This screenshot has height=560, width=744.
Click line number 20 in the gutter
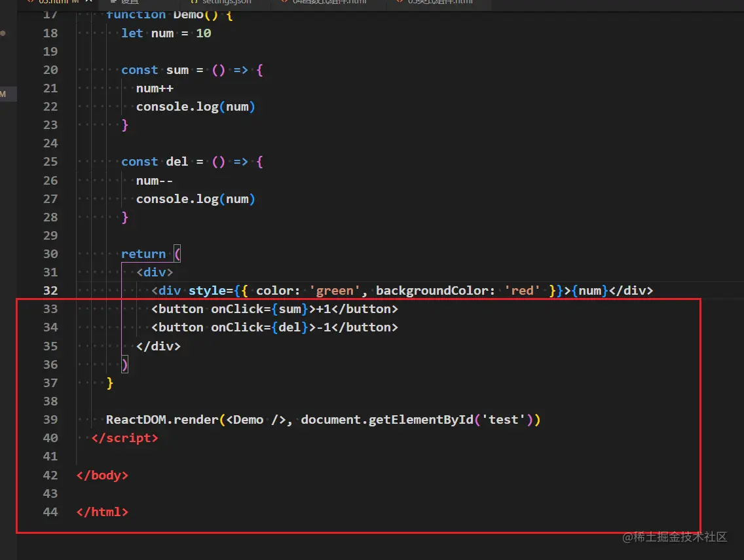pyautogui.click(x=50, y=70)
